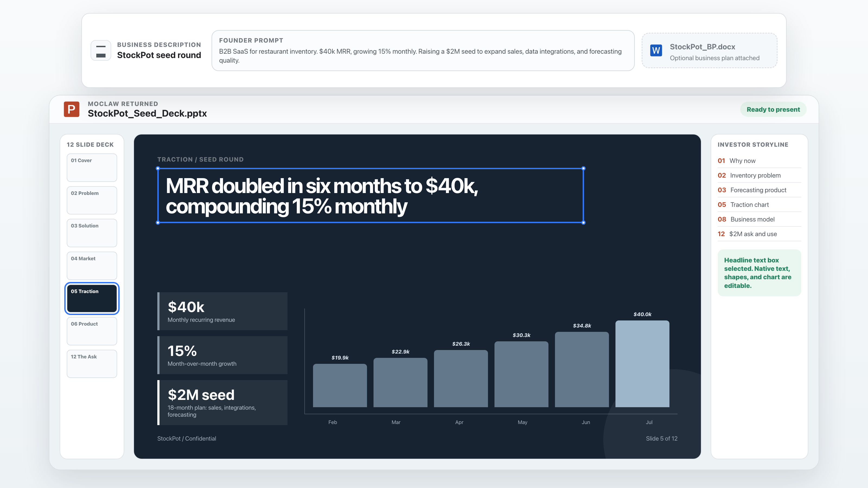Select the 01 Cover slide thumbnail

(x=92, y=168)
